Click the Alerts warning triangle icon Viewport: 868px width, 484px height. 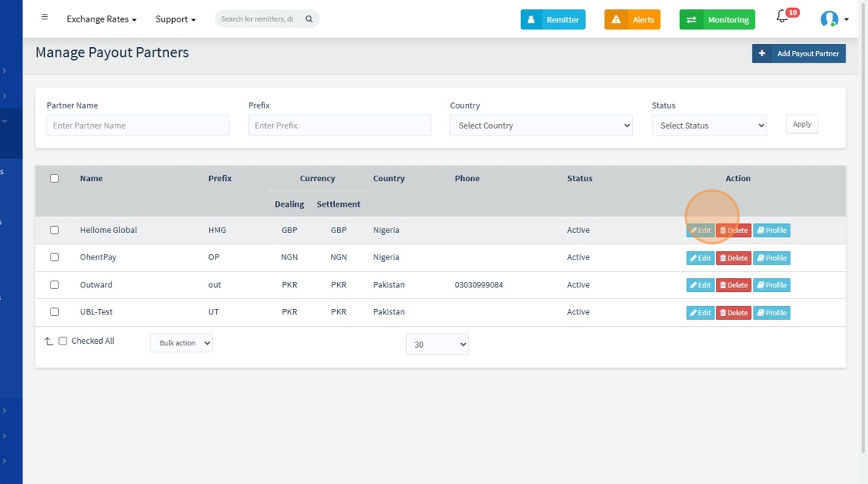(x=616, y=19)
